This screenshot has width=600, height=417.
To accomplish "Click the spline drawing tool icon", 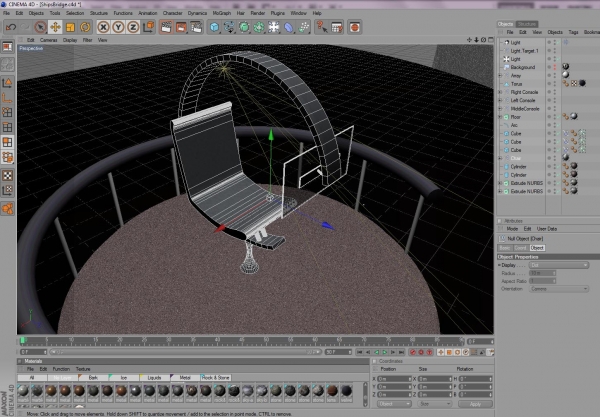I will tap(229, 27).
